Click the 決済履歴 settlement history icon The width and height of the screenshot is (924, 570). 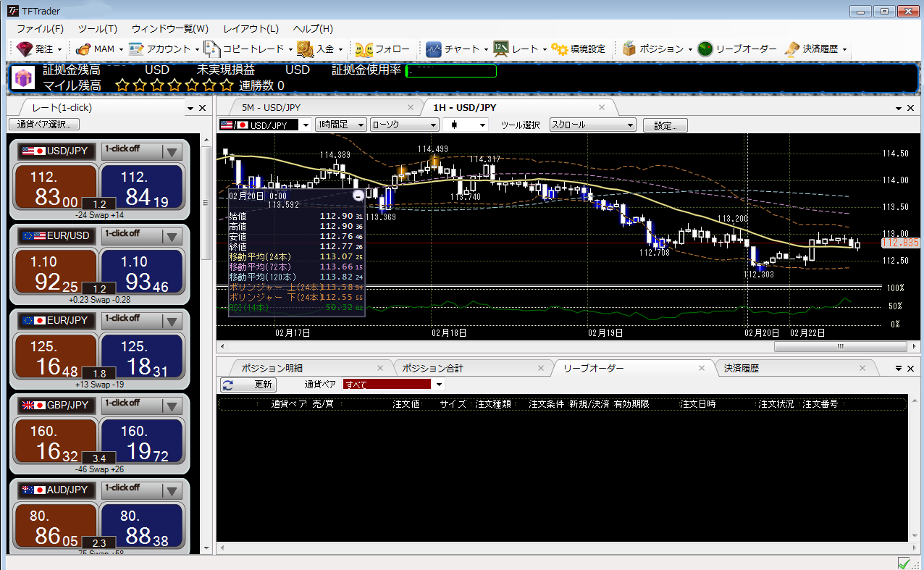(x=791, y=49)
